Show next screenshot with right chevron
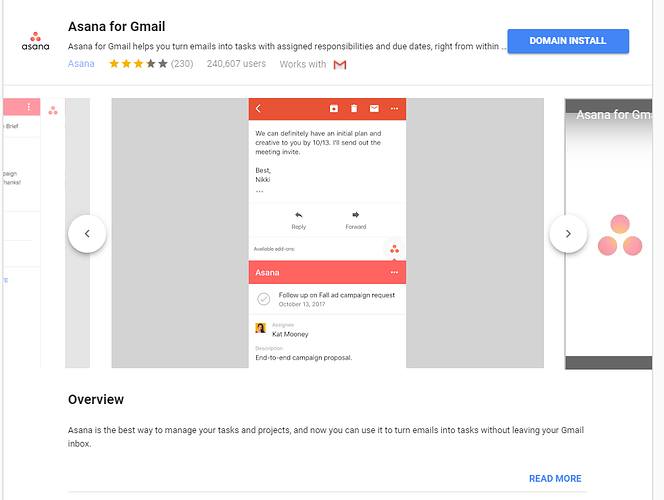664x500 pixels. [x=568, y=234]
